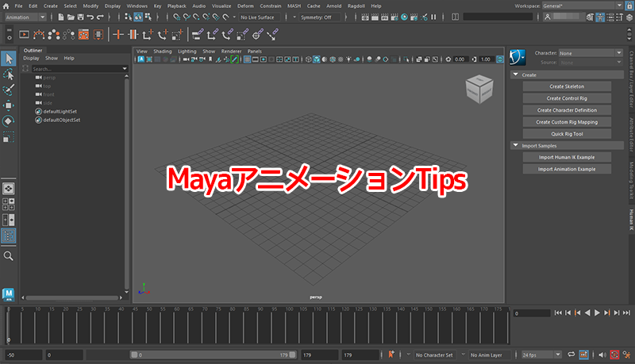Toggle cached playback icon
635x364 pixels.
coord(583,354)
